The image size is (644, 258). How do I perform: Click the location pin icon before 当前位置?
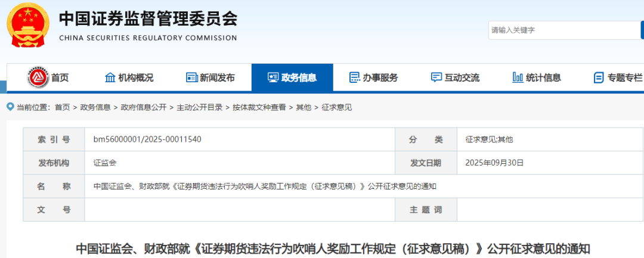click(11, 107)
